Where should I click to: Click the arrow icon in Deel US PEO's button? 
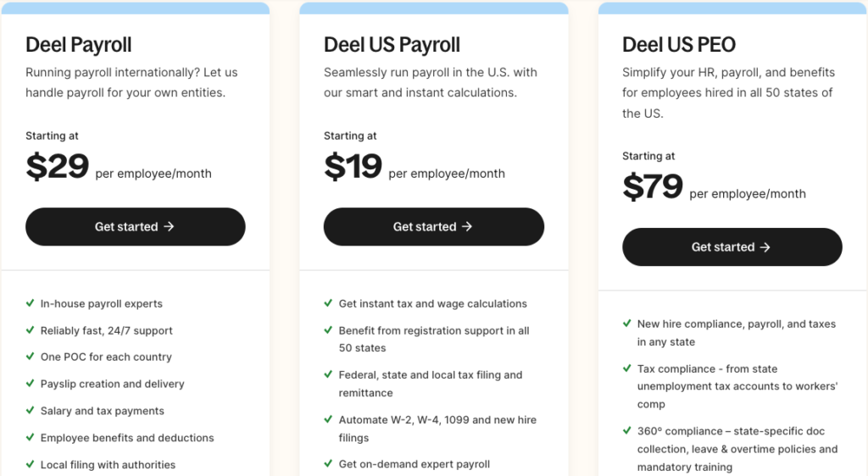click(765, 247)
